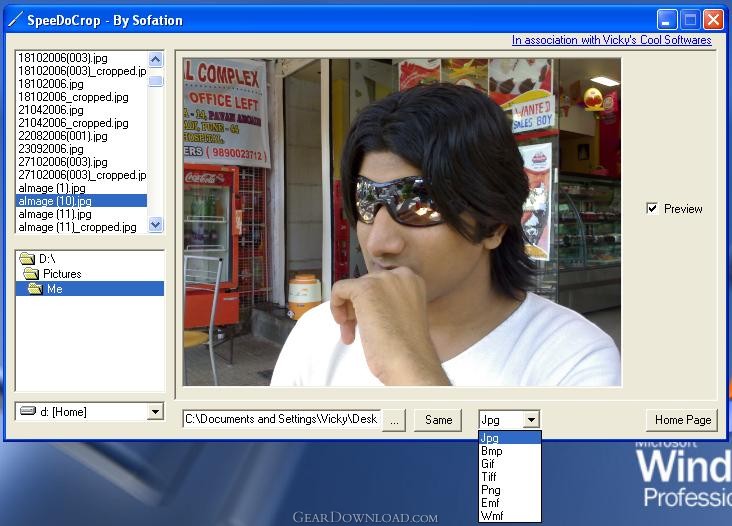Choose Png from the format list
The height and width of the screenshot is (526, 732).
click(491, 490)
